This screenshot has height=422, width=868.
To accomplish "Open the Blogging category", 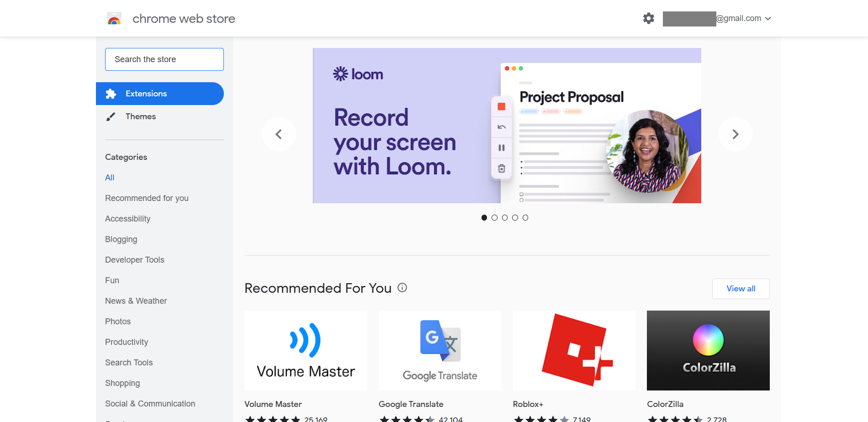I will click(x=121, y=239).
